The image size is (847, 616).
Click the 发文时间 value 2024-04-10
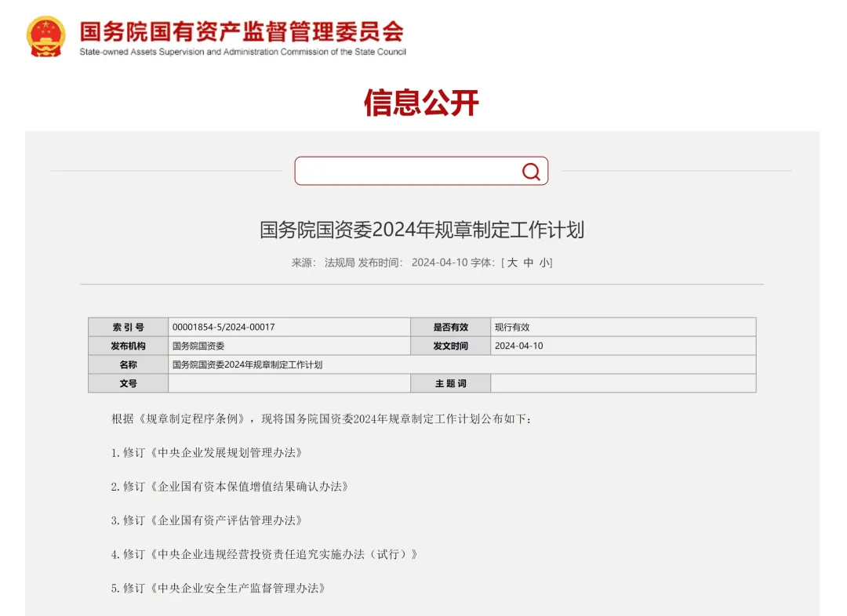tap(518, 346)
